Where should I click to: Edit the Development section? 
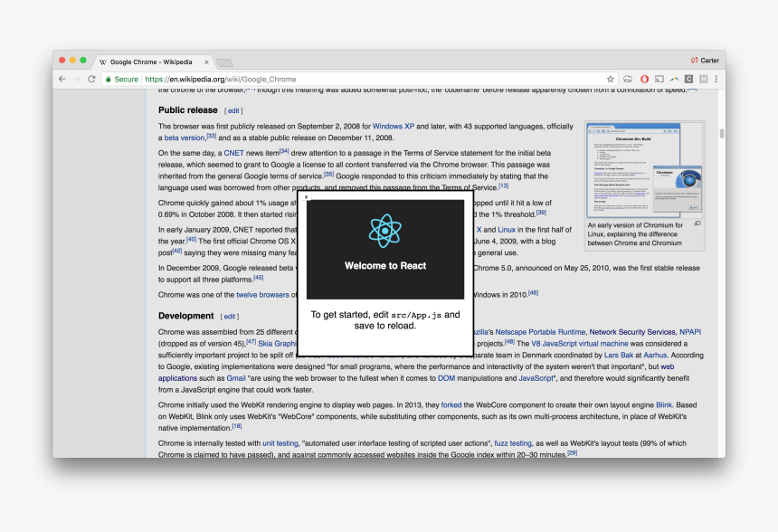coord(229,317)
